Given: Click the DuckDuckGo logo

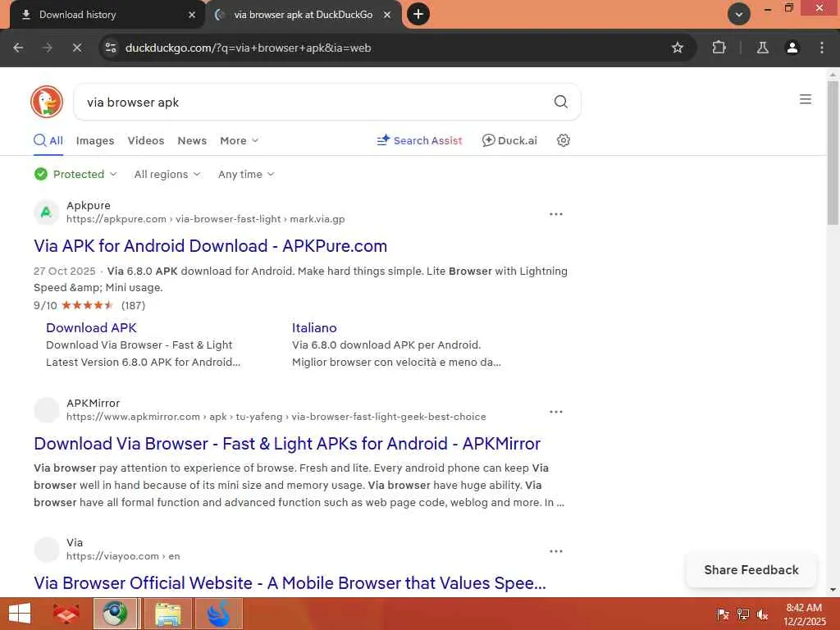Looking at the screenshot, I should click(47, 102).
